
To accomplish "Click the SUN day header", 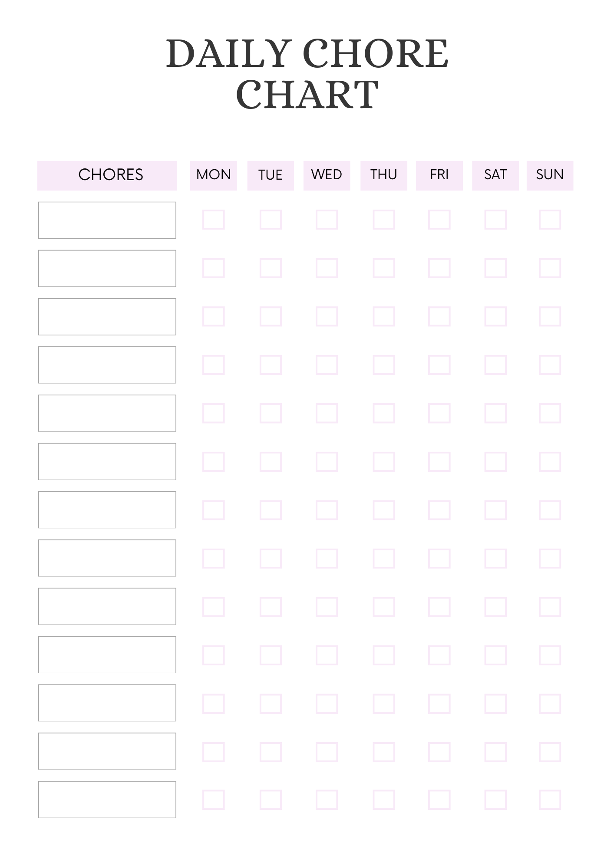I will (550, 175).
